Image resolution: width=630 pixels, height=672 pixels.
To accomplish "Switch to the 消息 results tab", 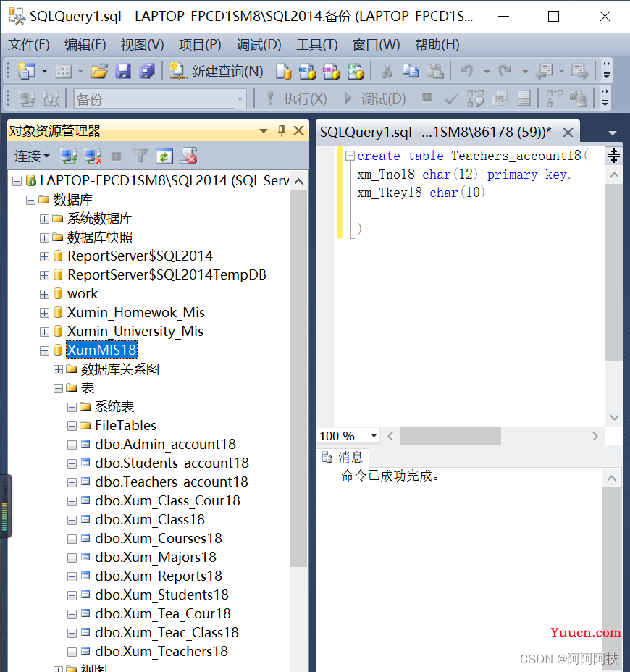I will (343, 458).
